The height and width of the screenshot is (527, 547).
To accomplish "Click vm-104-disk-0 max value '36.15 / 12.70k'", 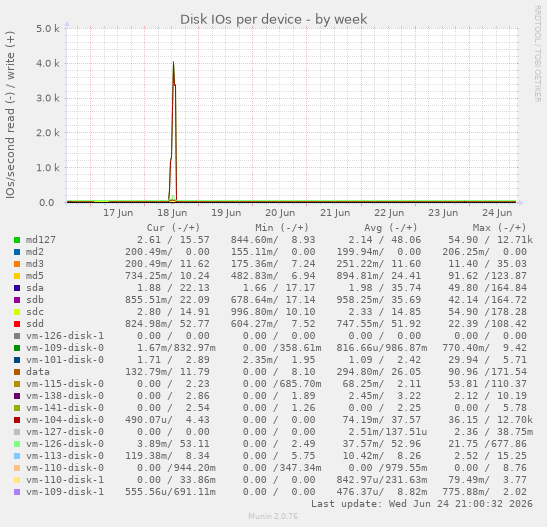I will pos(490,420).
